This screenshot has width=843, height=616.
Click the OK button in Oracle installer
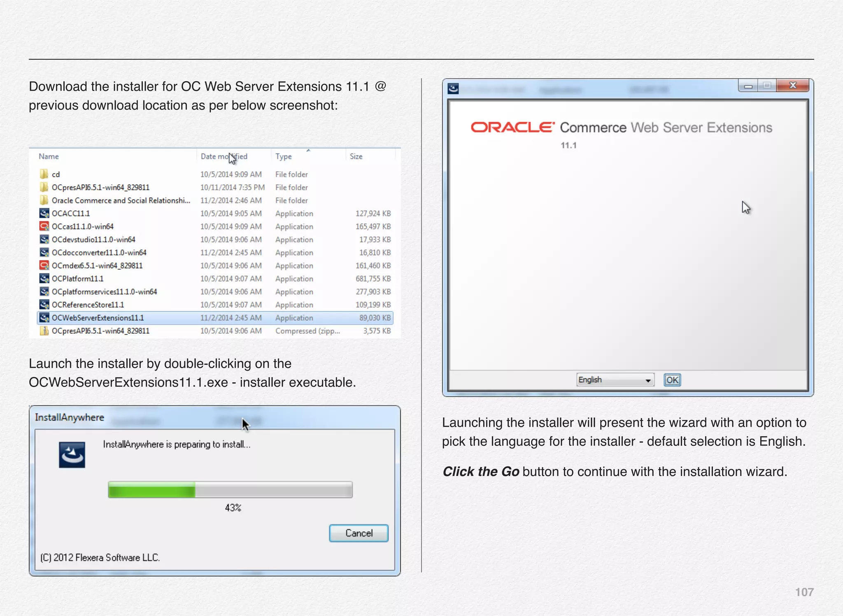pyautogui.click(x=672, y=380)
